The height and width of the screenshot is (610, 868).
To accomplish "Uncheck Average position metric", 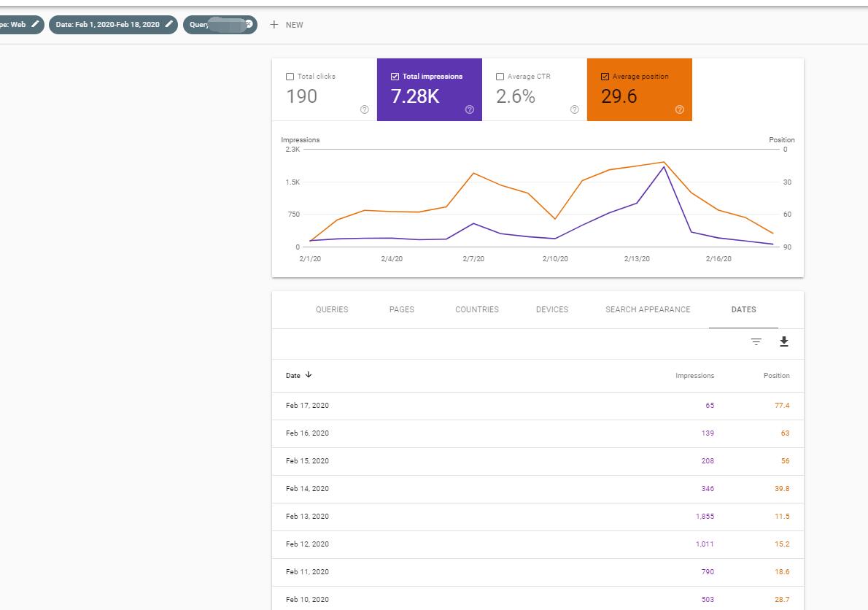I will (605, 77).
